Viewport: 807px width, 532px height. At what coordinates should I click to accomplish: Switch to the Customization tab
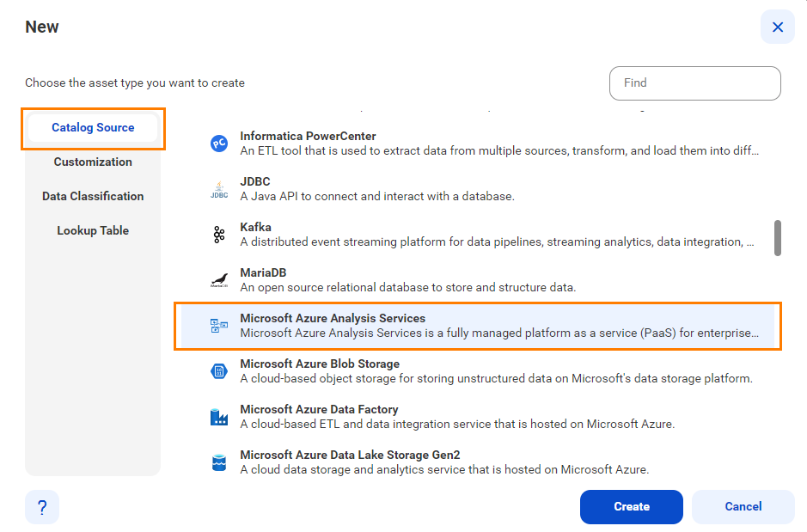coord(93,162)
